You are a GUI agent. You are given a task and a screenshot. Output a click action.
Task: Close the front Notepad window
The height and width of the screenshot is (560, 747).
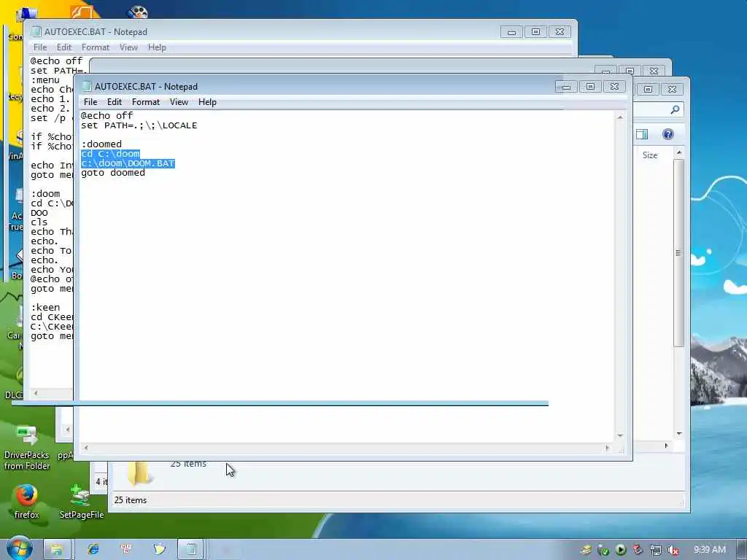614,87
